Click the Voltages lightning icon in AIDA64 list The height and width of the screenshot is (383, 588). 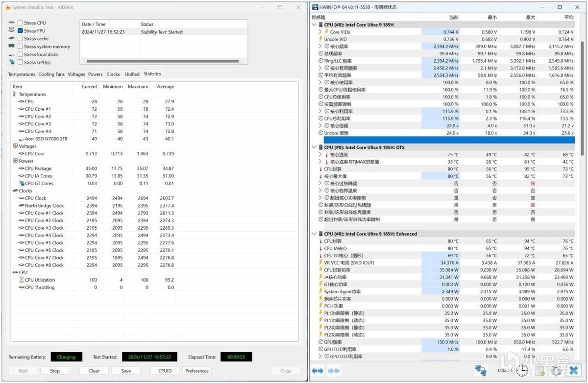[x=15, y=146]
